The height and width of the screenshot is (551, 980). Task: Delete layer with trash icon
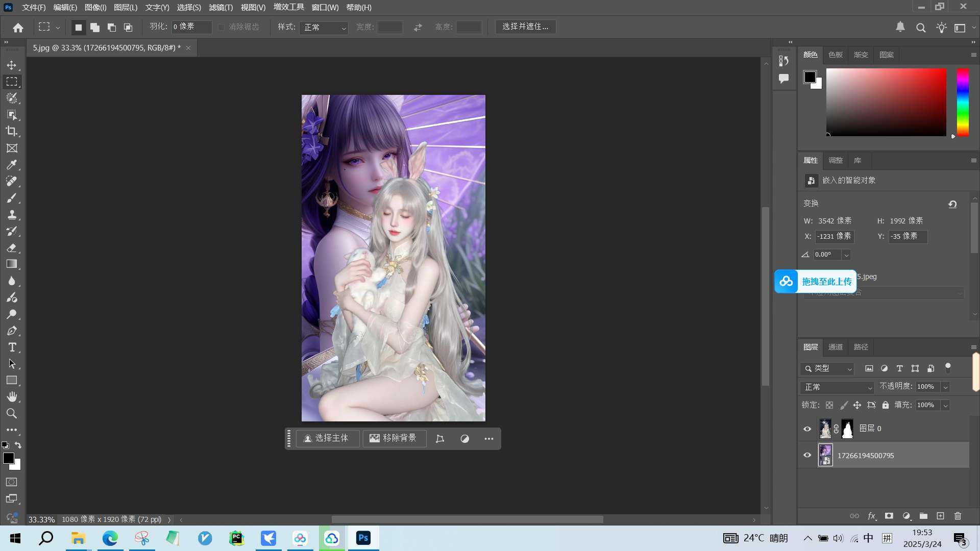coord(958,516)
